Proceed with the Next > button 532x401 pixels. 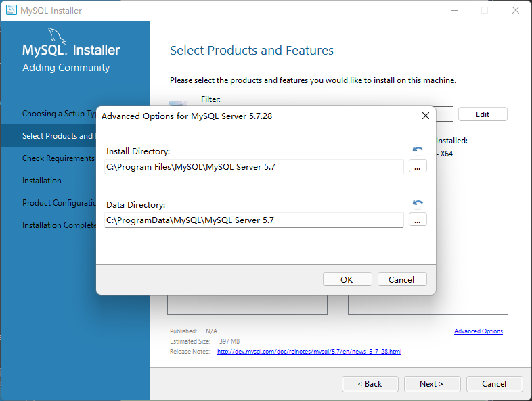(432, 384)
